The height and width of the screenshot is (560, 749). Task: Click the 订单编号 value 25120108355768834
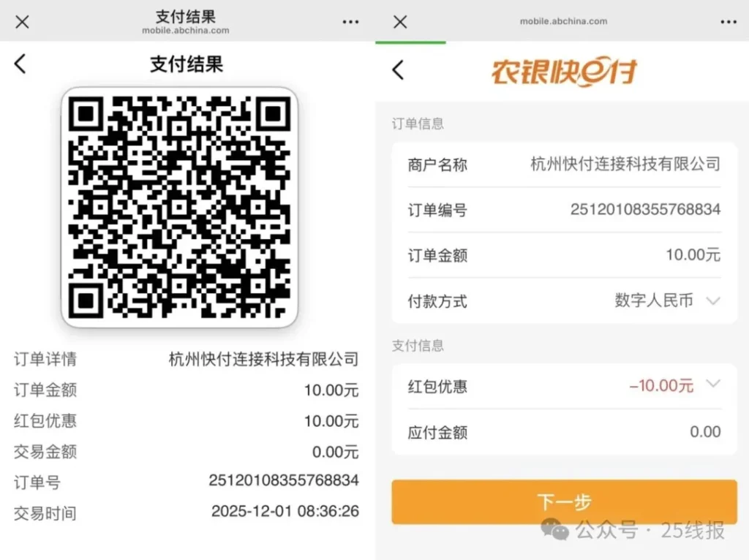click(645, 209)
